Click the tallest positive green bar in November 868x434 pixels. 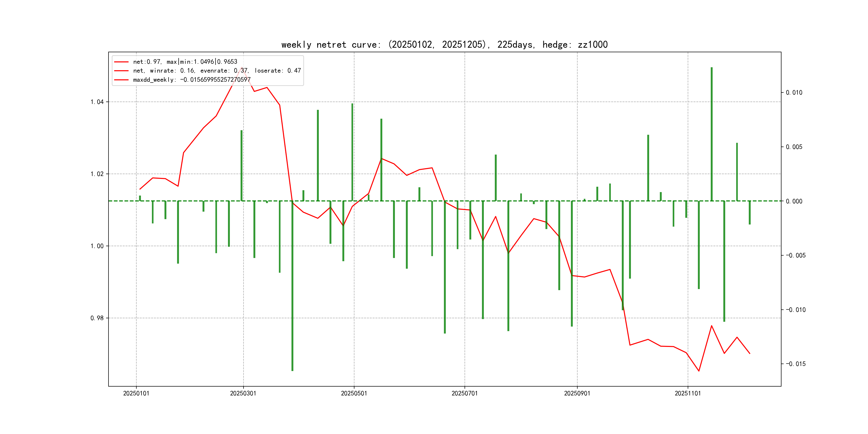(711, 135)
